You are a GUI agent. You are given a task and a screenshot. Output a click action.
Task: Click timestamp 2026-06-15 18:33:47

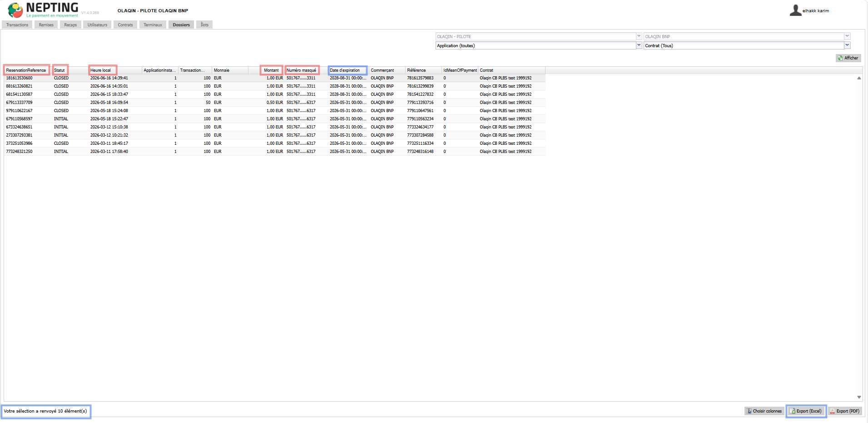point(109,94)
